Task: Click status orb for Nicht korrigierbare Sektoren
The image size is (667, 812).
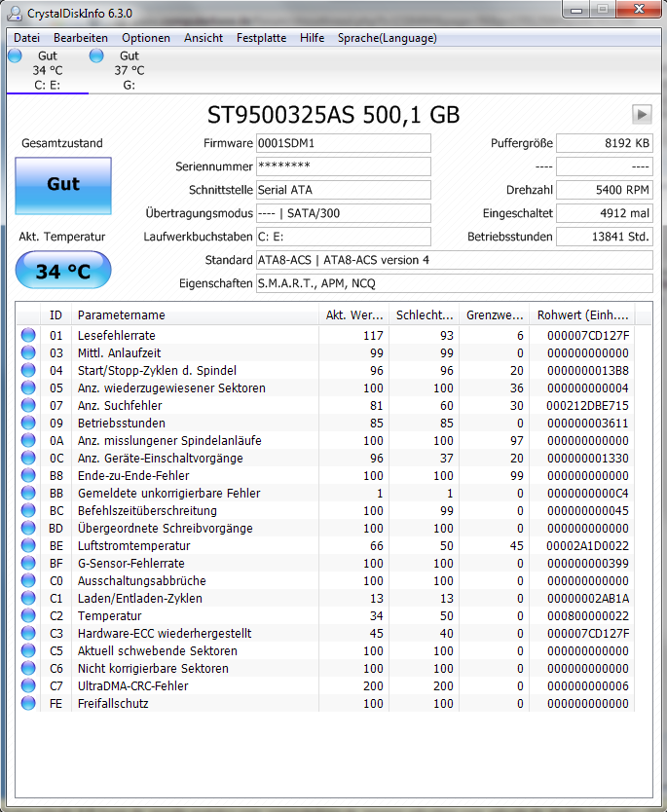Action: coord(28,668)
